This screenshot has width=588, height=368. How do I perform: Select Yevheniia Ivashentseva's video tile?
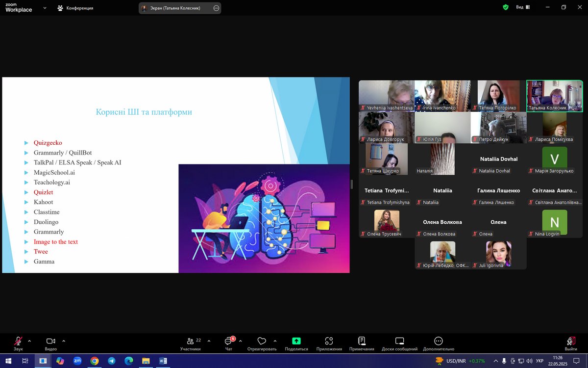click(x=387, y=96)
